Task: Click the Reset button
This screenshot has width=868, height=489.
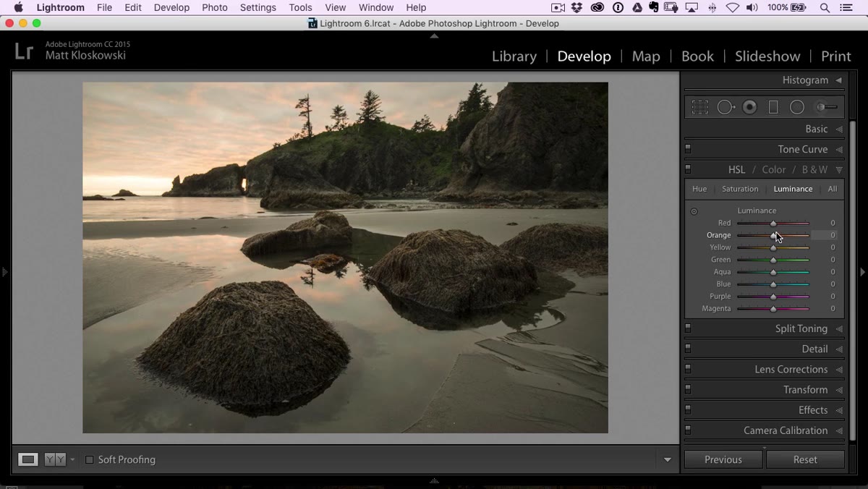Action: pyautogui.click(x=805, y=459)
